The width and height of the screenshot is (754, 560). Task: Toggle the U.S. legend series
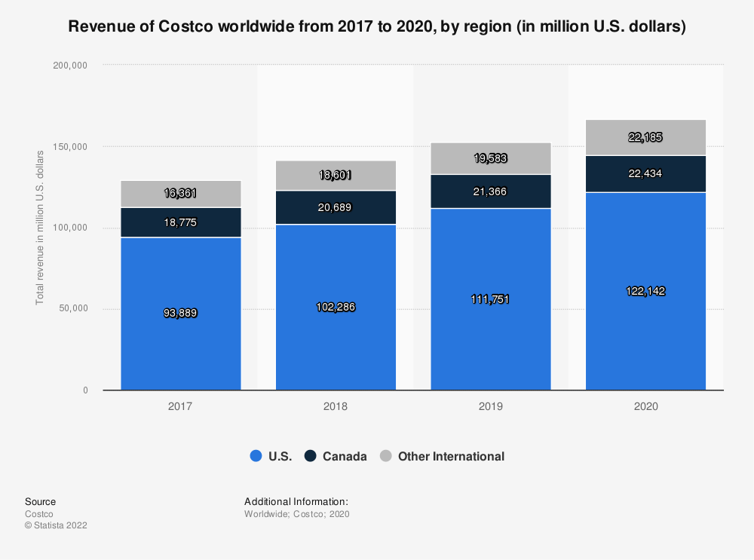271,456
